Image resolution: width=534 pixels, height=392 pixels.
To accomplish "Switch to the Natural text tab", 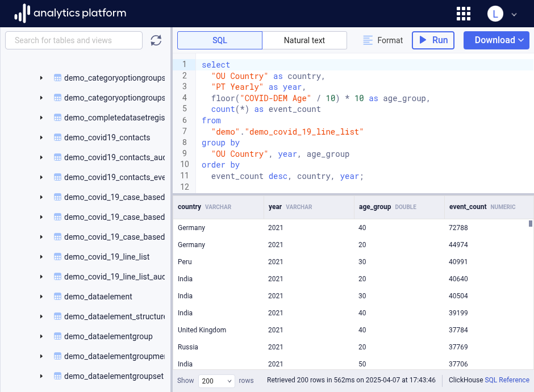I will [x=304, y=40].
